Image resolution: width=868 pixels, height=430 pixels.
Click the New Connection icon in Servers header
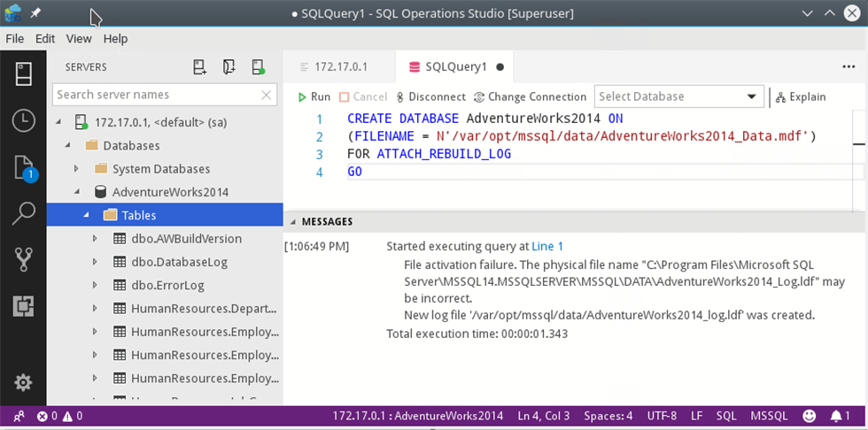(200, 67)
